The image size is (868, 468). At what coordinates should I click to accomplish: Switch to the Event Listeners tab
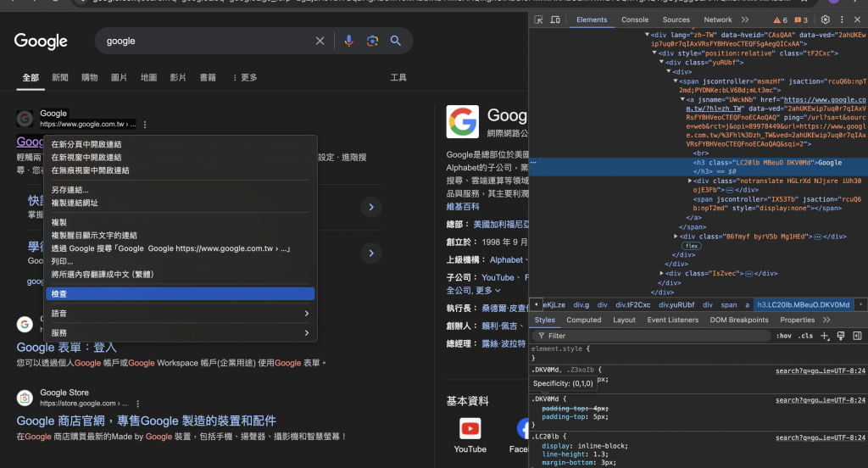[672, 320]
